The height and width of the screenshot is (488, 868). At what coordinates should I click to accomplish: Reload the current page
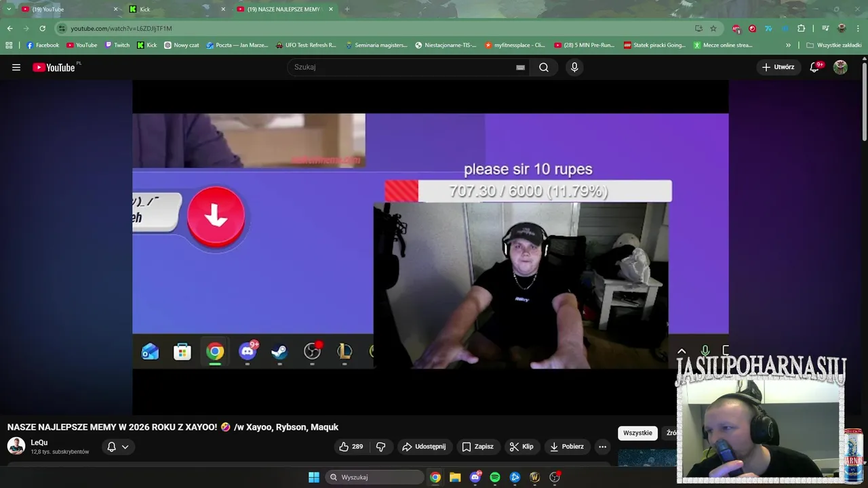click(42, 28)
